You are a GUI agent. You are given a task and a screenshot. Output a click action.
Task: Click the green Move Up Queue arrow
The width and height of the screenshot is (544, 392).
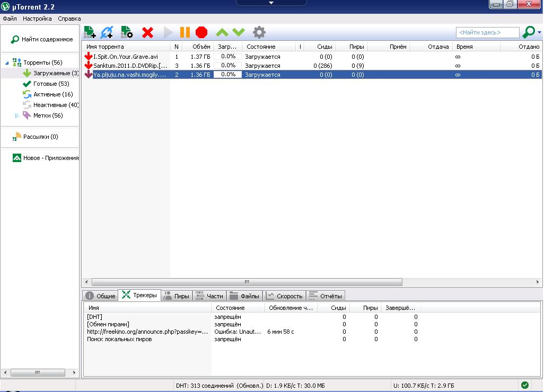click(222, 33)
